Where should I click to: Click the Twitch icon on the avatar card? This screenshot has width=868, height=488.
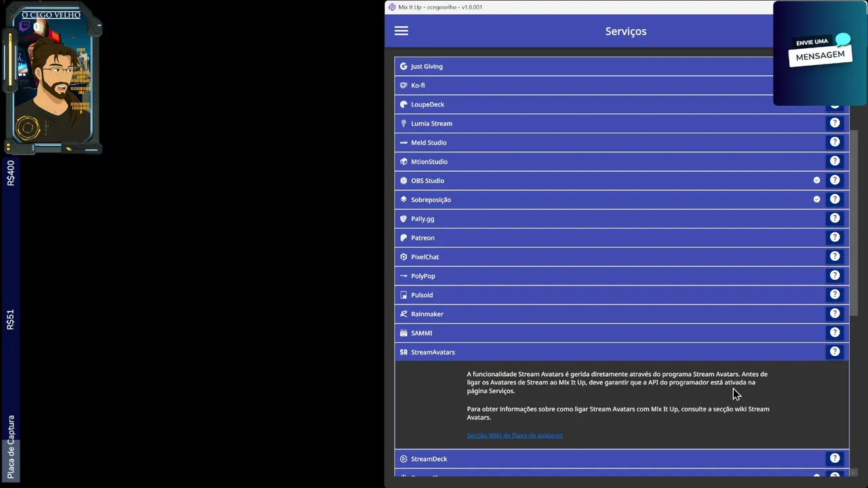[x=25, y=26]
